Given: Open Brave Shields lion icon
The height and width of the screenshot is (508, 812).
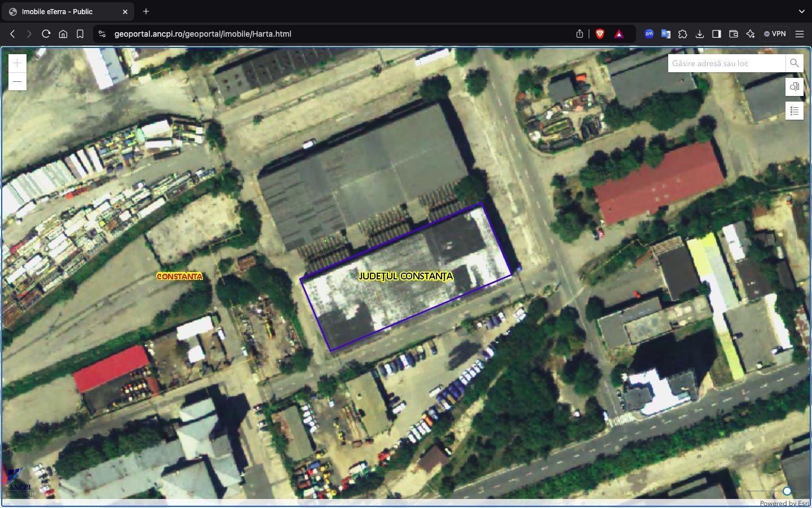Looking at the screenshot, I should point(600,34).
